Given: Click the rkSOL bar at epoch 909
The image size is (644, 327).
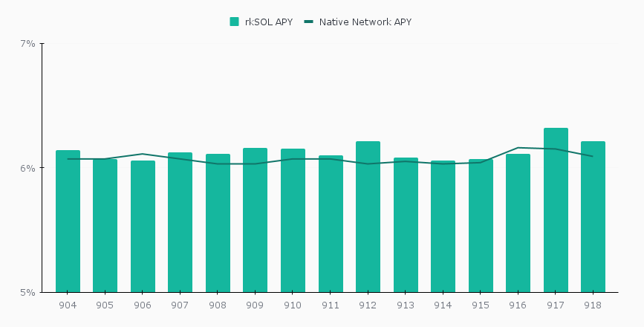Looking at the screenshot, I should click(255, 221).
